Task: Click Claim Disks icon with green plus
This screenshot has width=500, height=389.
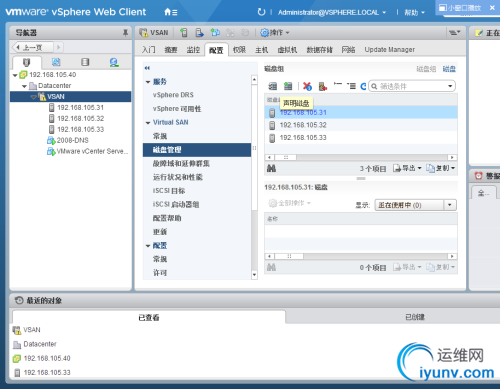Action: [x=288, y=86]
